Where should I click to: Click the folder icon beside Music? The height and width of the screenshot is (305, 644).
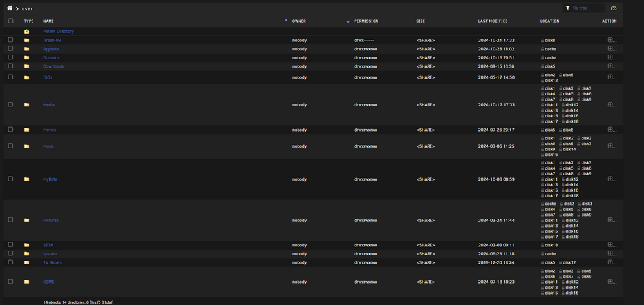point(26,146)
